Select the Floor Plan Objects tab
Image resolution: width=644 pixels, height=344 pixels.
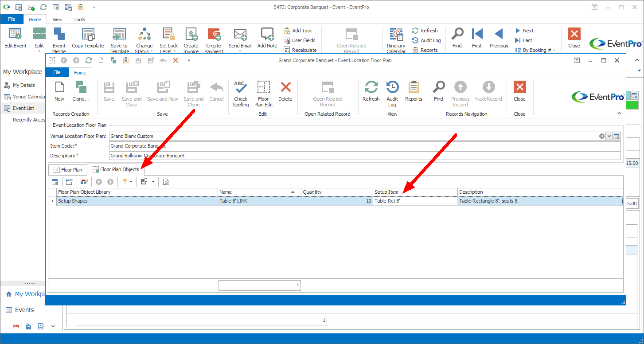coord(115,169)
